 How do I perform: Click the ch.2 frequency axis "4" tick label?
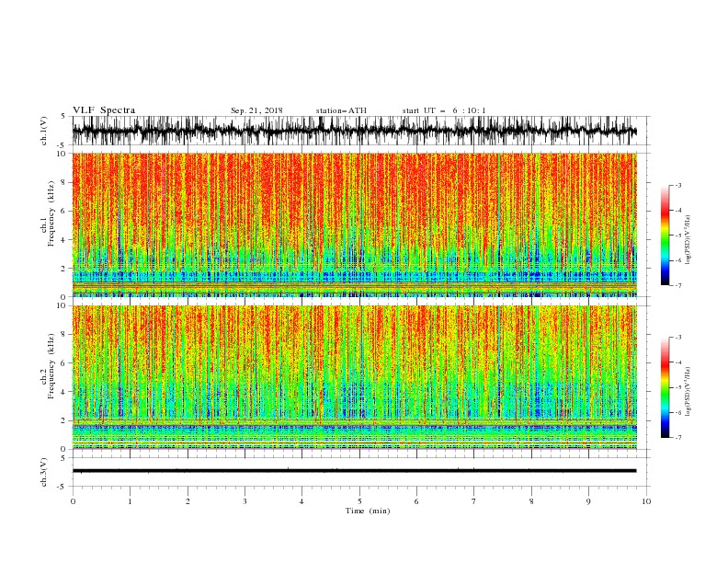[x=64, y=392]
